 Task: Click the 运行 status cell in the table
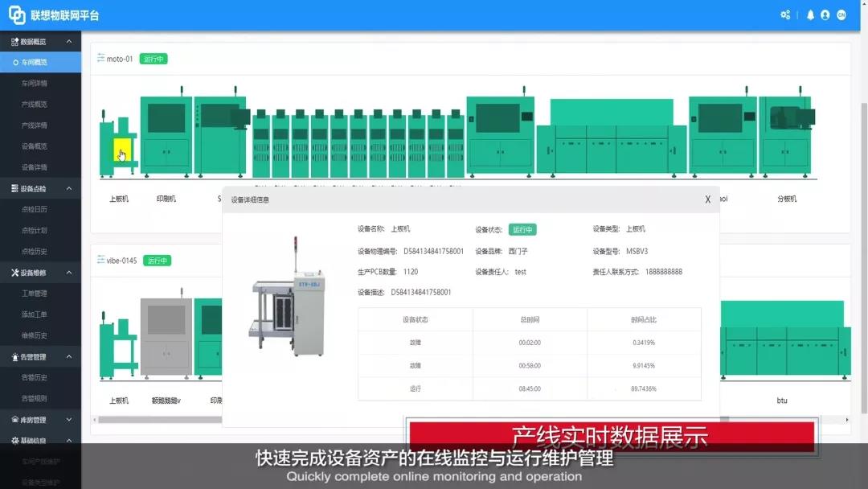click(x=416, y=389)
